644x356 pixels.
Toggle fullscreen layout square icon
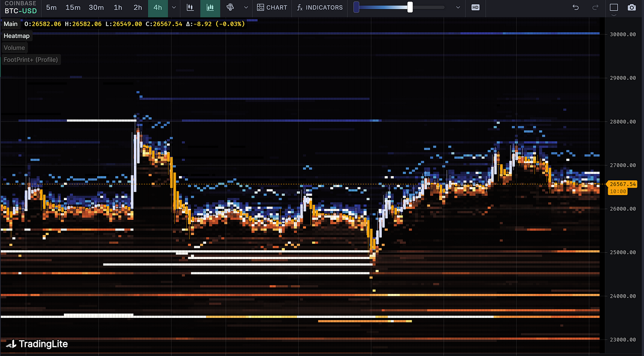click(x=614, y=7)
